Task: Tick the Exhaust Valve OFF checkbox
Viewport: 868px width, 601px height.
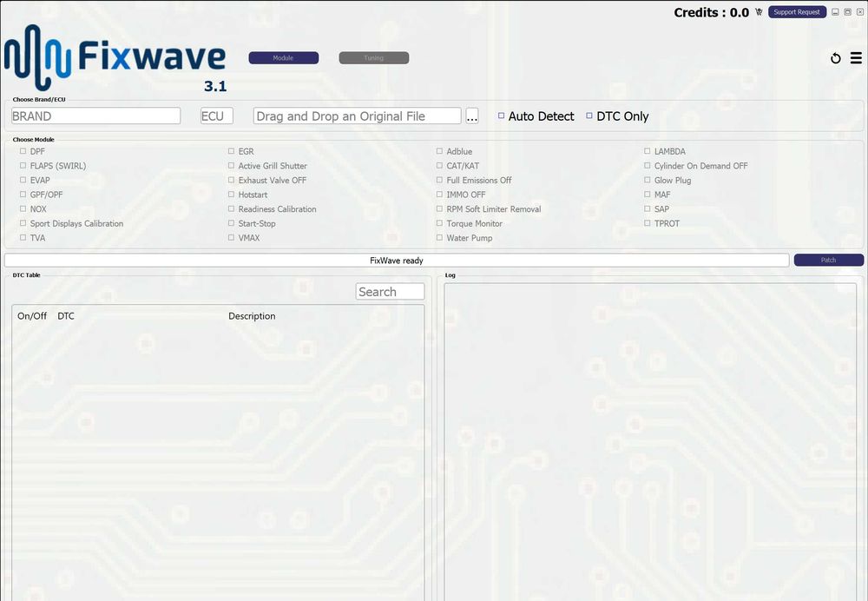Action: tap(231, 180)
